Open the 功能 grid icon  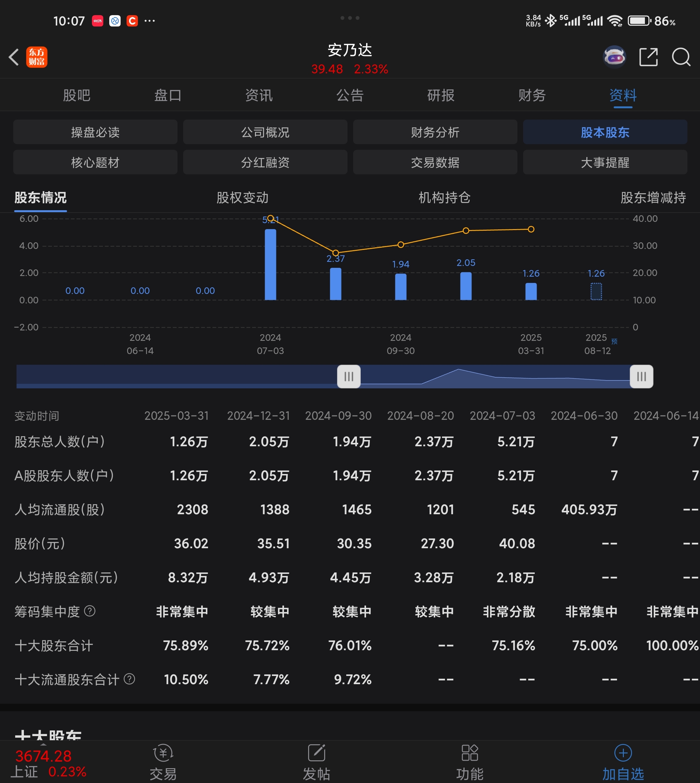(x=470, y=753)
